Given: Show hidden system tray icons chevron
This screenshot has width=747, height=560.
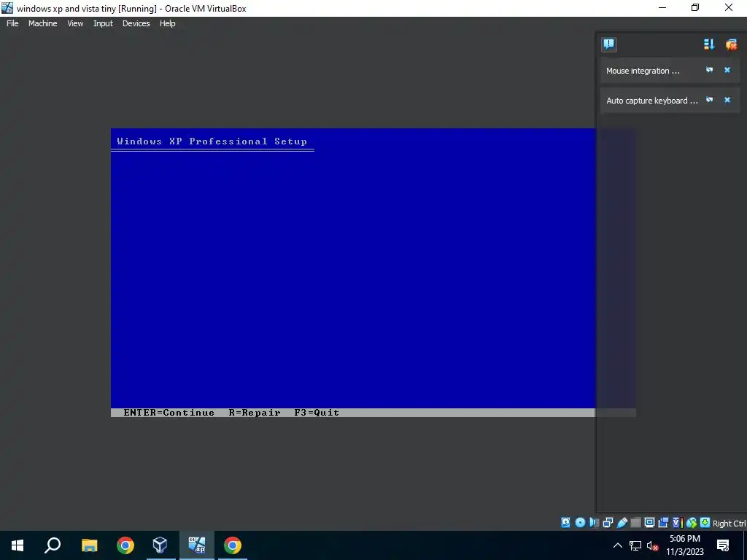Looking at the screenshot, I should click(x=617, y=545).
